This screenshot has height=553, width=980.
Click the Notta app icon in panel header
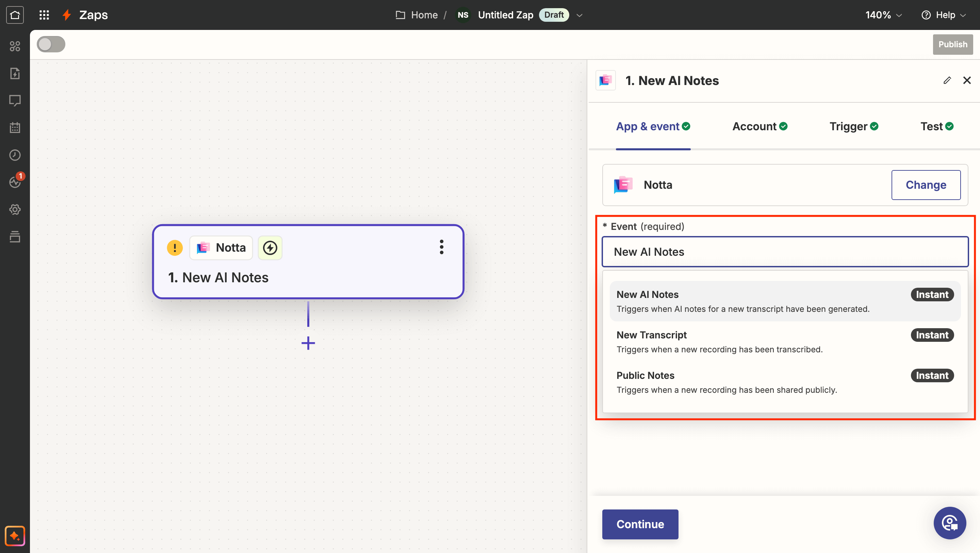click(x=606, y=80)
